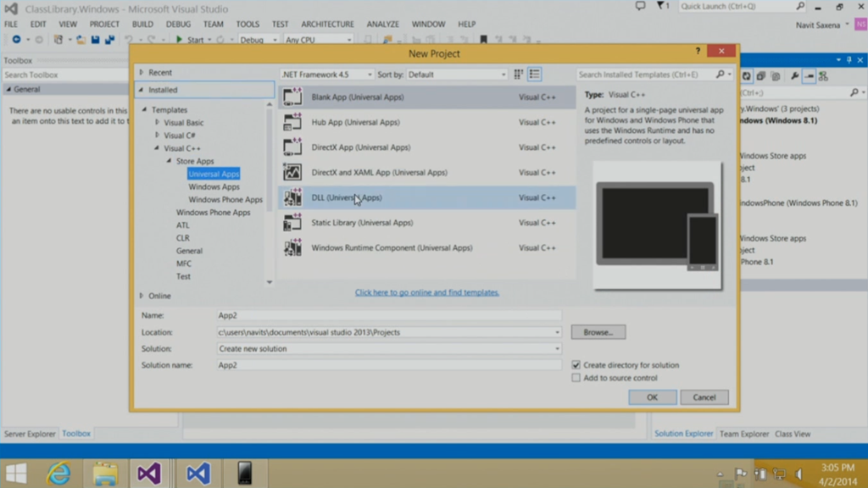The height and width of the screenshot is (488, 868).
Task: Click OK to create the project
Action: [x=652, y=397]
